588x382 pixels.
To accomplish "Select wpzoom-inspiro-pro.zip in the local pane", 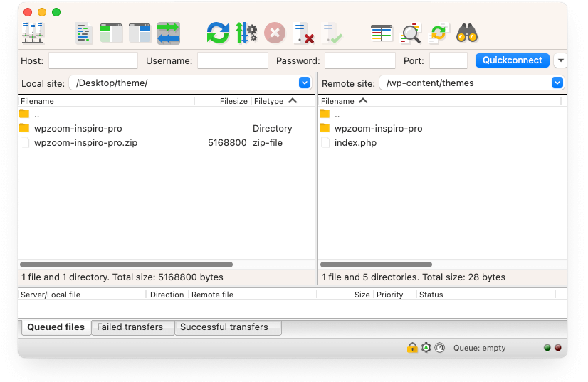I will [85, 143].
